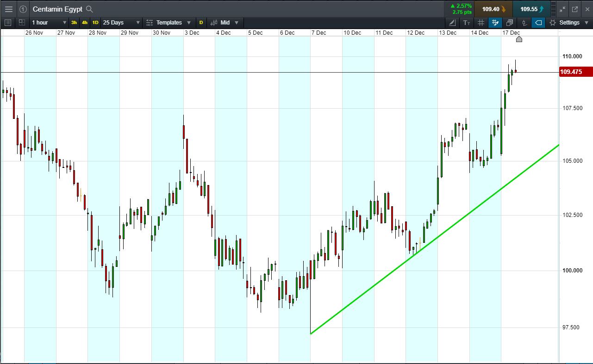Open the list panel icon at left
This screenshot has height=364, width=593.
pyautogui.click(x=7, y=23)
